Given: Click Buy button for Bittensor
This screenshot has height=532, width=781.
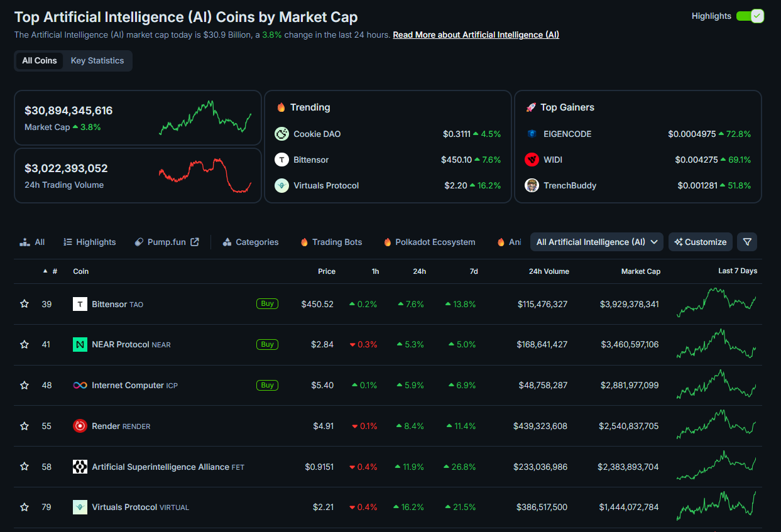Looking at the screenshot, I should [267, 304].
